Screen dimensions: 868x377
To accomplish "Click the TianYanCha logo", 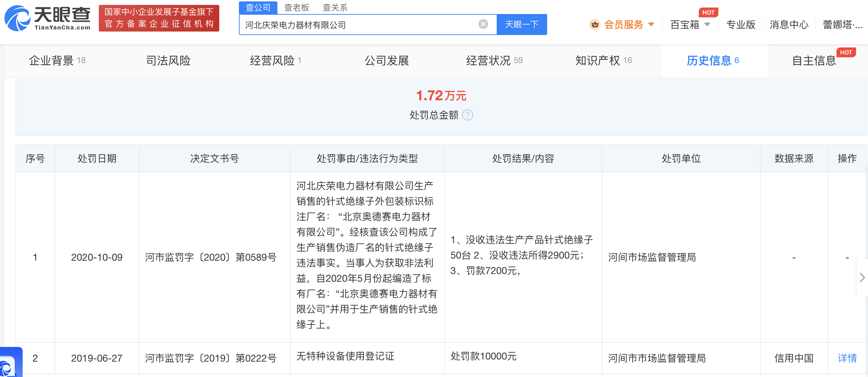I will (47, 18).
